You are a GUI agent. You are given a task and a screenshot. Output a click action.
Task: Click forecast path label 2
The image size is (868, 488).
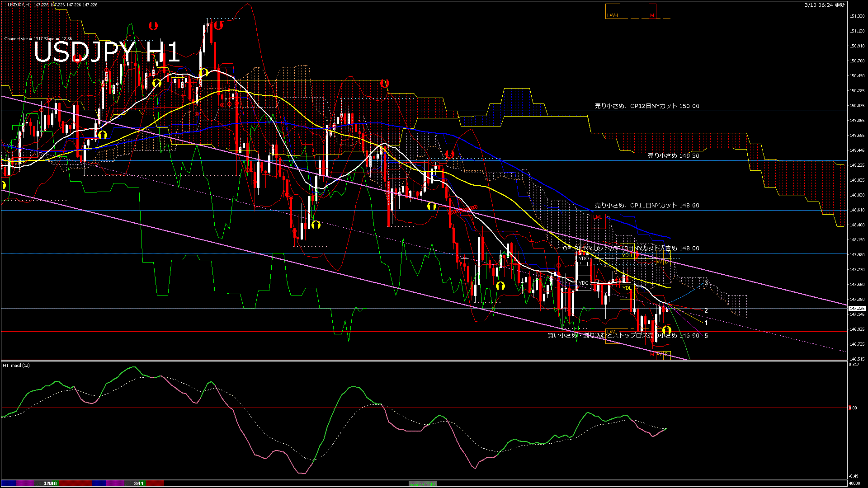click(x=706, y=311)
